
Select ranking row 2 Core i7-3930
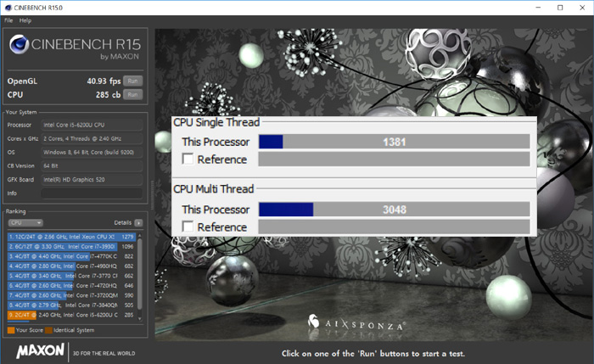71,247
